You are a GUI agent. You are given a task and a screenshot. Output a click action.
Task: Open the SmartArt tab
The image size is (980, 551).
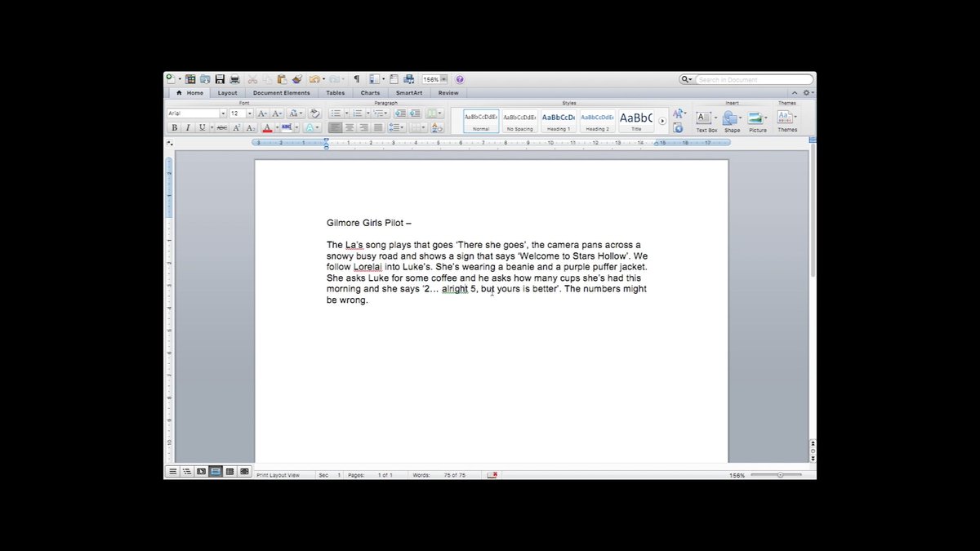(x=409, y=93)
